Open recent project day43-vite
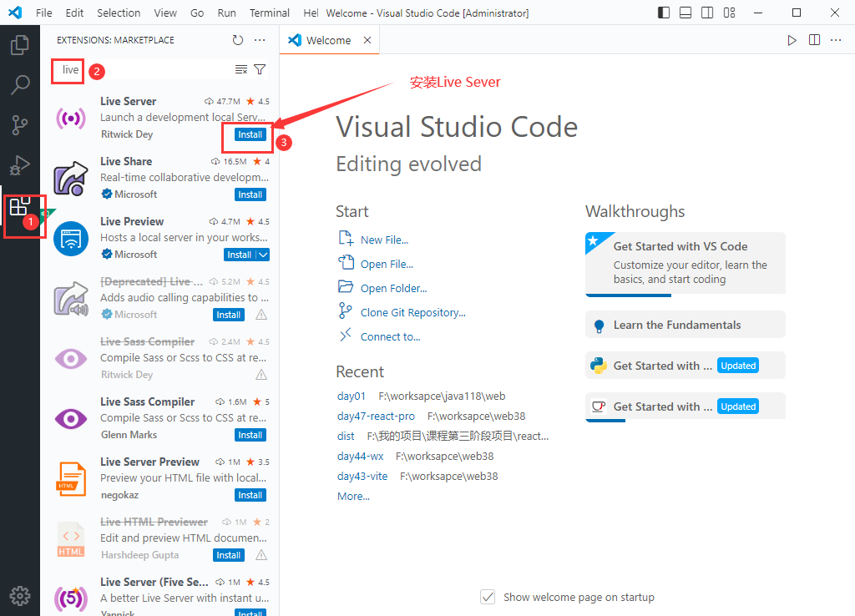855x616 pixels. 362,477
